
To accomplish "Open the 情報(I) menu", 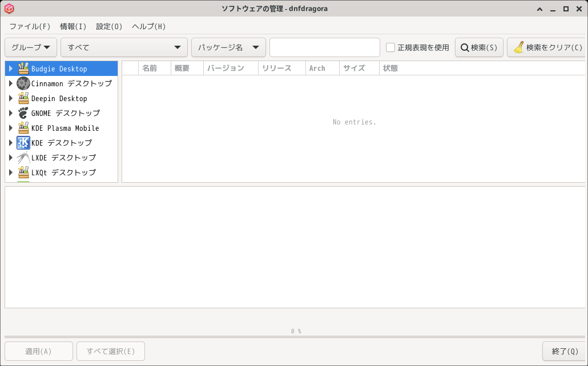I will pyautogui.click(x=73, y=26).
